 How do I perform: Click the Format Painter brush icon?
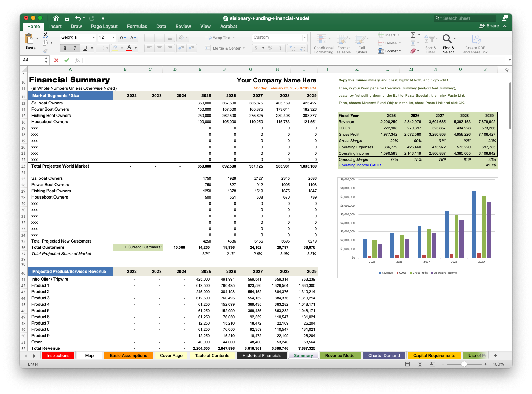pyautogui.click(x=45, y=51)
